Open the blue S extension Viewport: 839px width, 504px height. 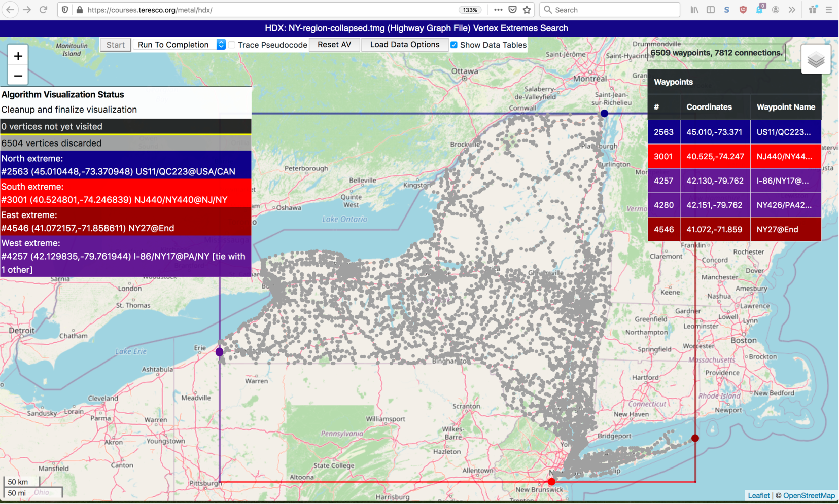[727, 10]
